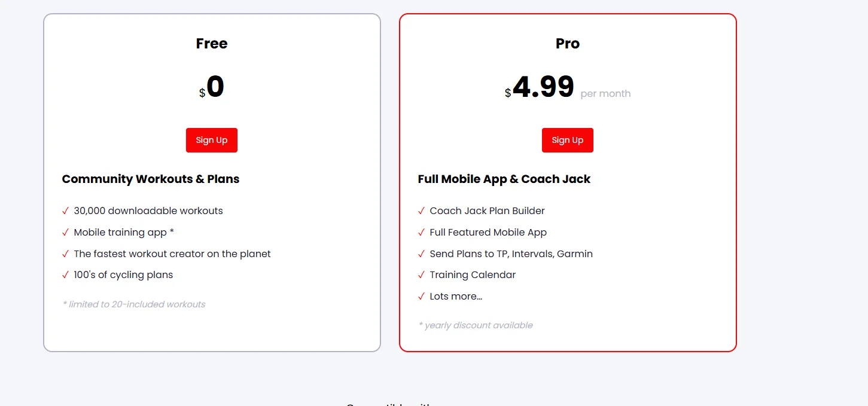Click Community Workouts & Plans heading
868x406 pixels.
[151, 179]
